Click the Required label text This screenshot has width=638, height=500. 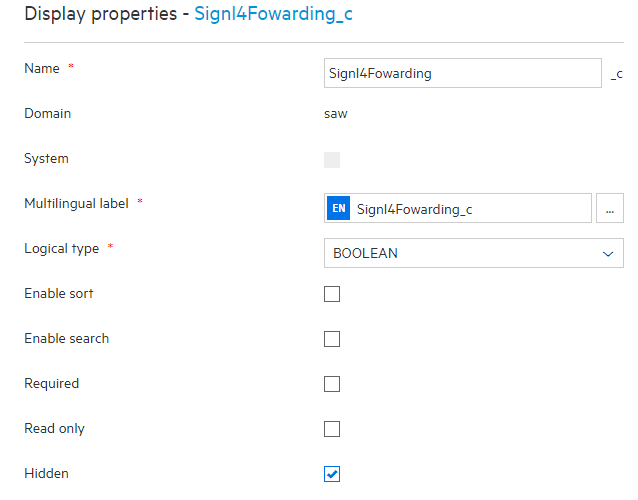coord(52,384)
